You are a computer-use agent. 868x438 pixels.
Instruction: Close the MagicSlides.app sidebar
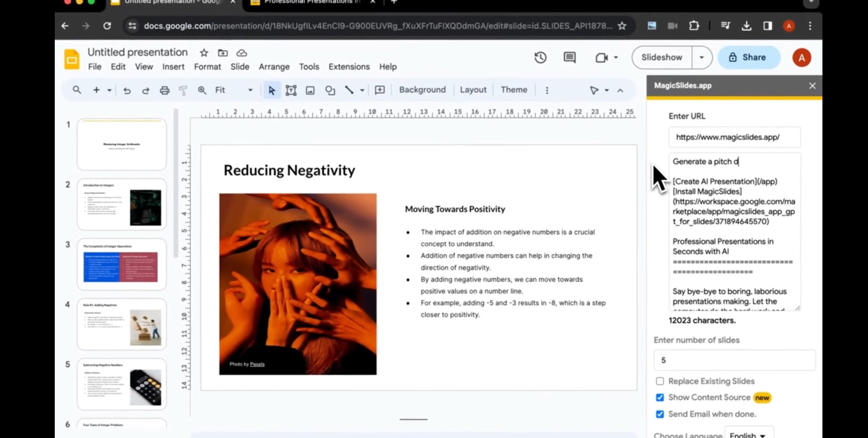pyautogui.click(x=812, y=86)
